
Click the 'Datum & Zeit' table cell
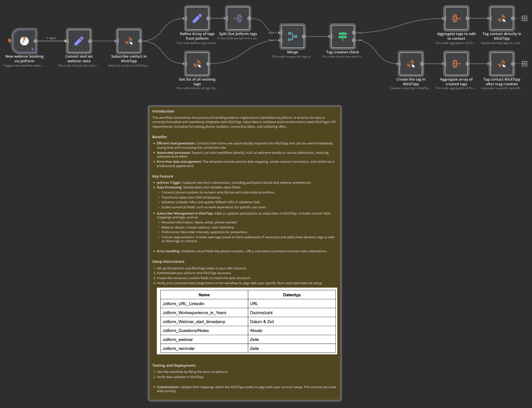click(292, 322)
